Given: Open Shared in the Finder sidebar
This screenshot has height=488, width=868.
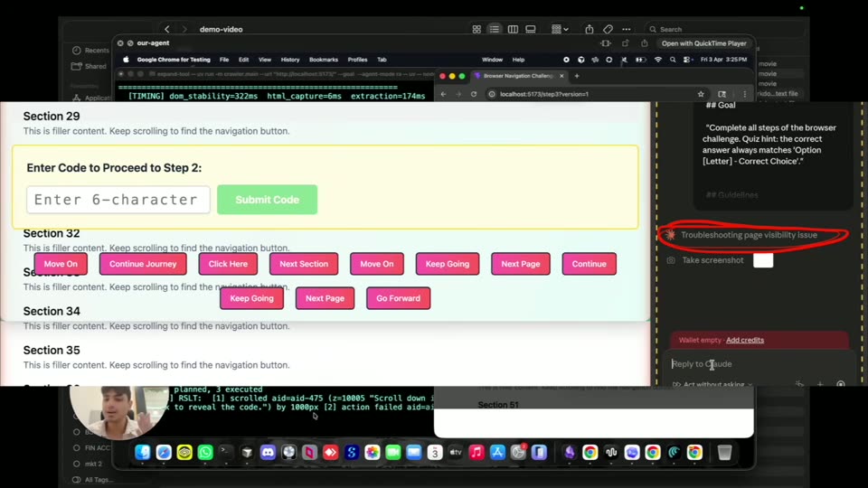Looking at the screenshot, I should tap(90, 66).
